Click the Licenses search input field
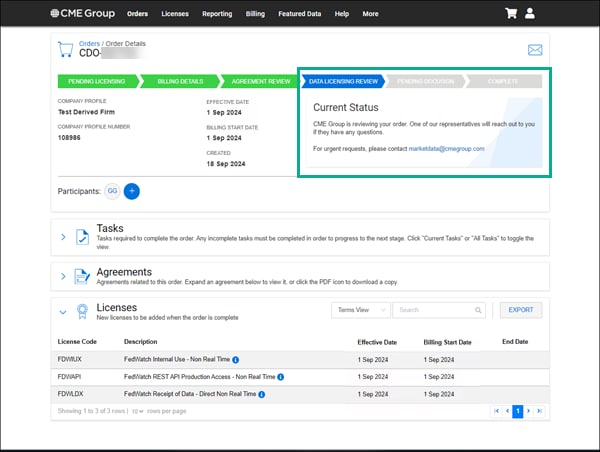600x452 pixels. click(x=432, y=310)
